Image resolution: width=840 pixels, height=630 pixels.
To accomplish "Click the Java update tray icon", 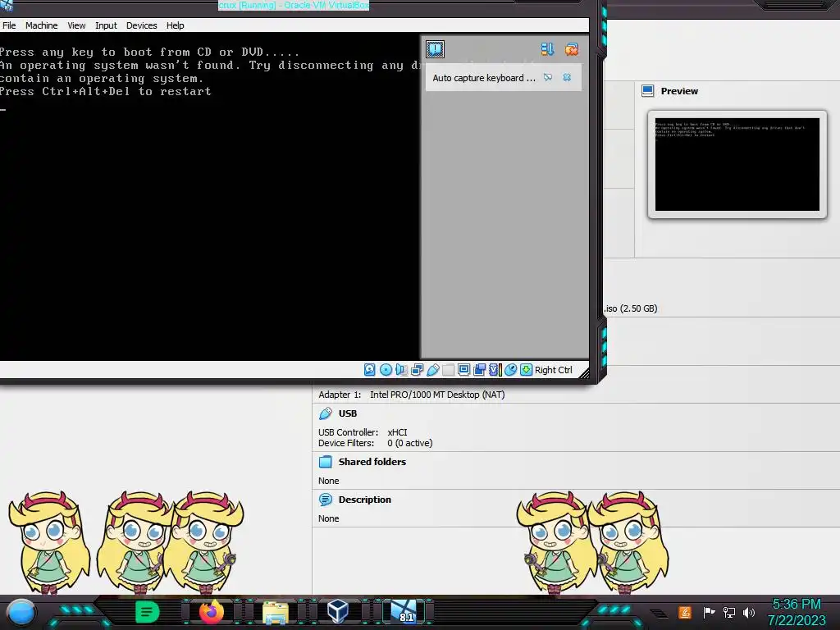I will tap(685, 612).
